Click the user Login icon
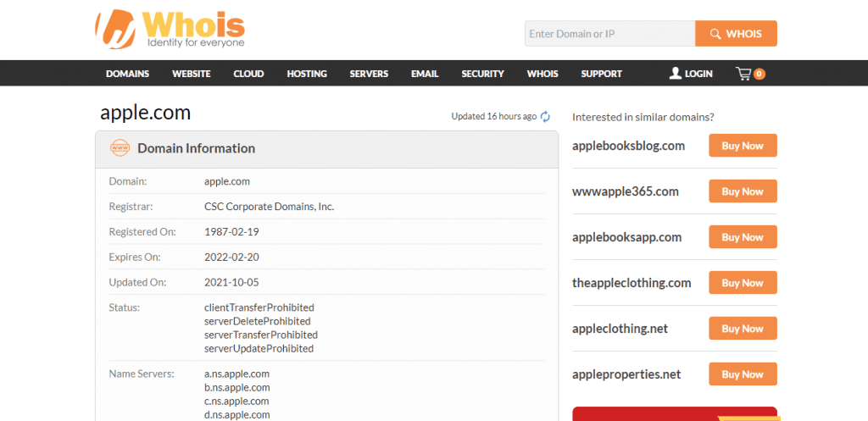 pos(676,74)
